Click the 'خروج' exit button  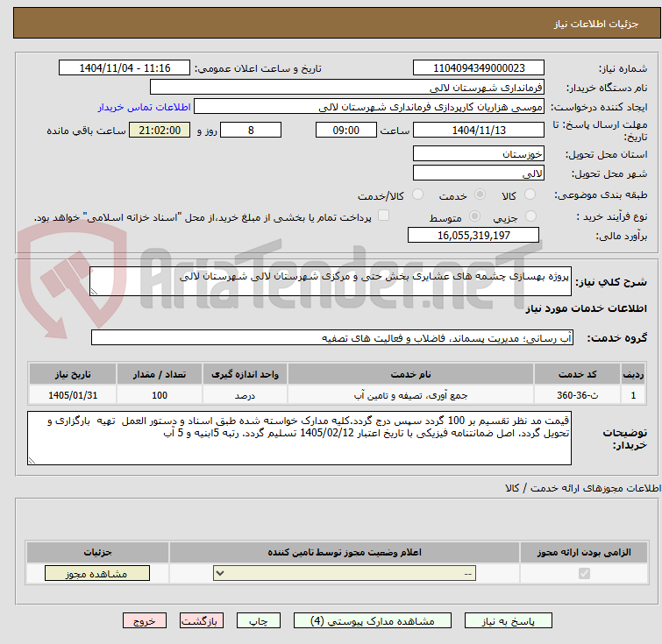click(145, 621)
